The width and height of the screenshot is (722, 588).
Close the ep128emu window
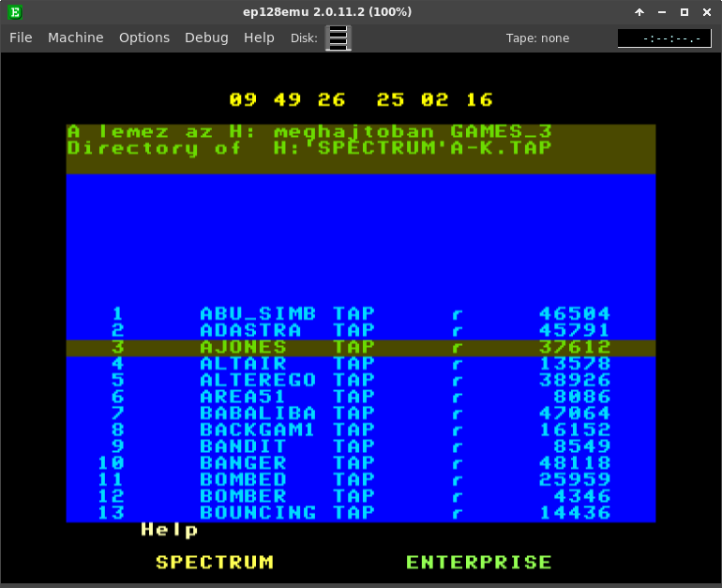[707, 12]
